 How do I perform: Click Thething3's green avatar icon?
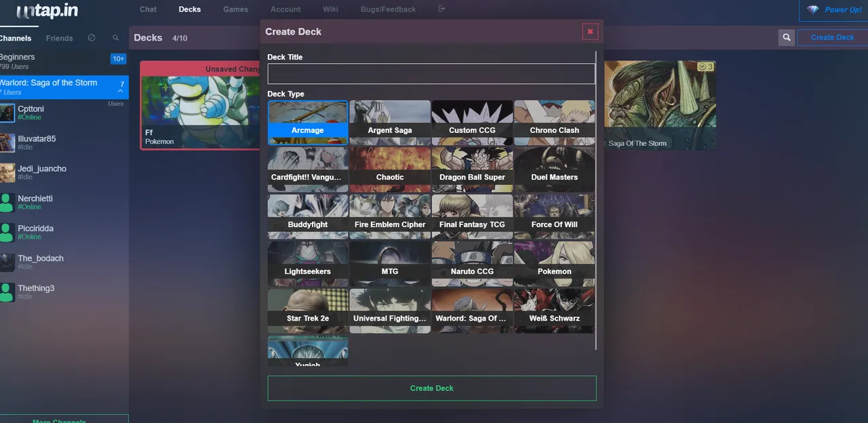7,291
